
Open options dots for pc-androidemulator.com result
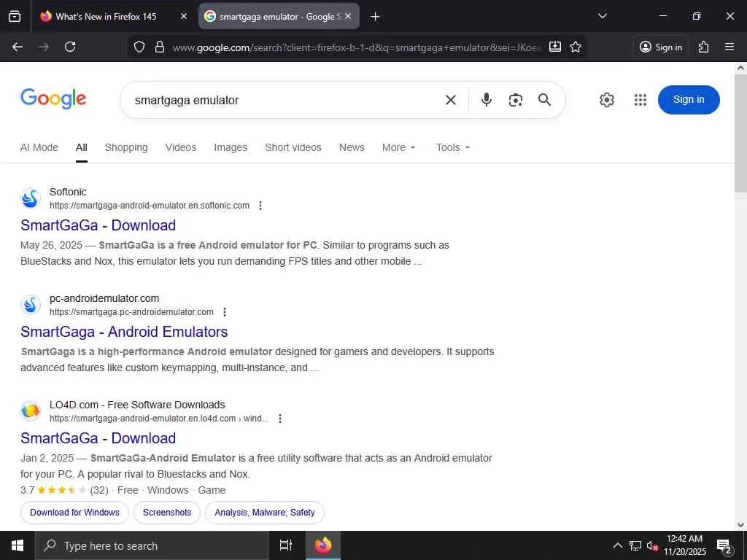[x=225, y=312]
